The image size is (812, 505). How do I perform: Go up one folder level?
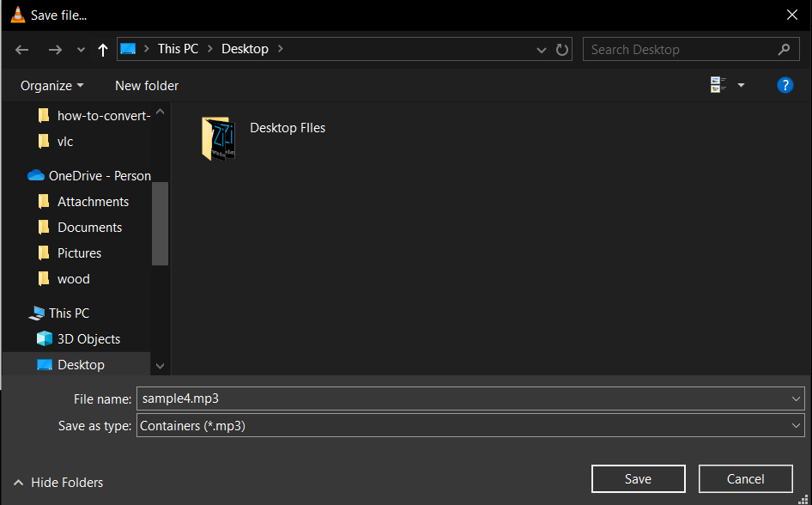pyautogui.click(x=101, y=49)
